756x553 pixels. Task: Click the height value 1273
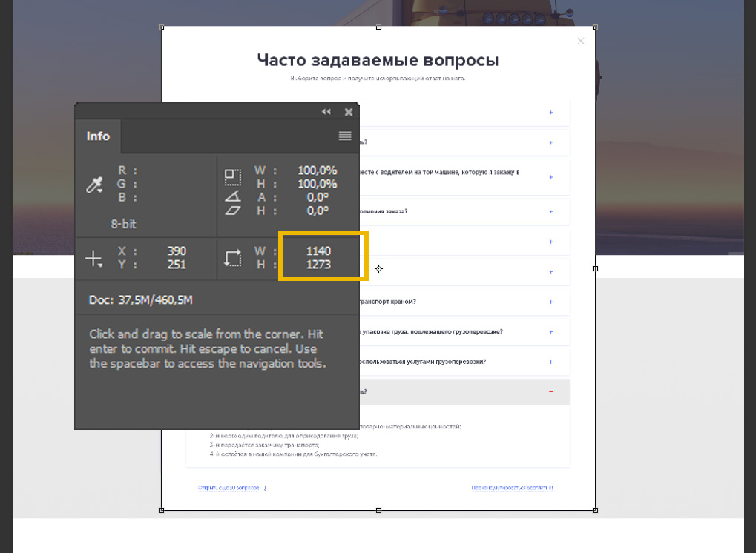tap(318, 265)
